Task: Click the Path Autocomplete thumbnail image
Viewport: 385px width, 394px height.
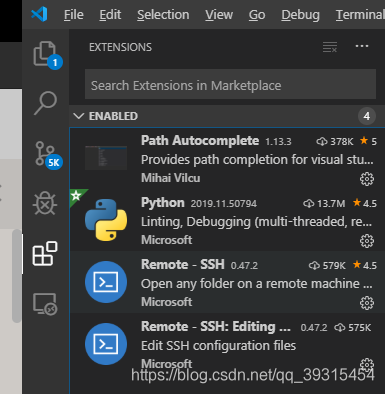Action: 106,158
